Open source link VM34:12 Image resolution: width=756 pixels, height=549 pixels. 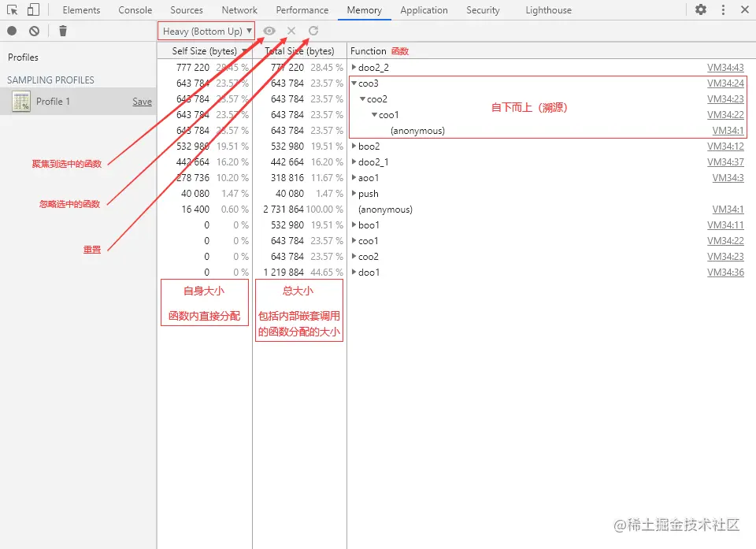pos(725,147)
